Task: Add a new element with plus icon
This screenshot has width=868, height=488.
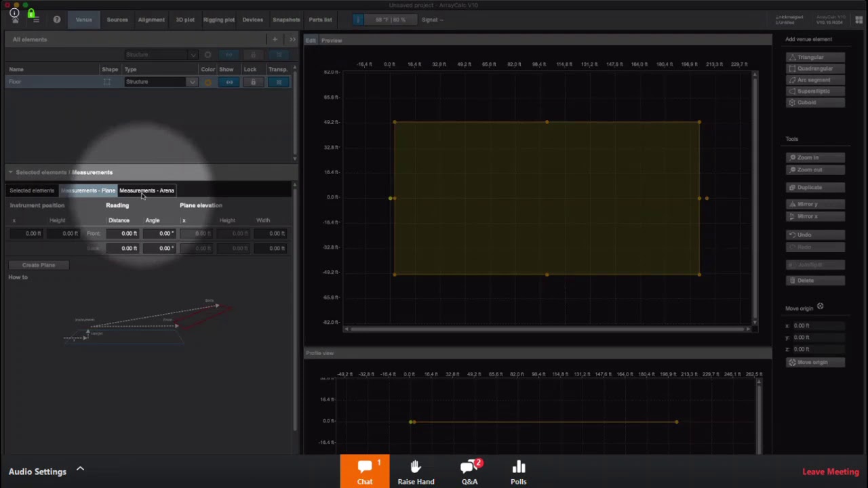Action: pos(275,39)
